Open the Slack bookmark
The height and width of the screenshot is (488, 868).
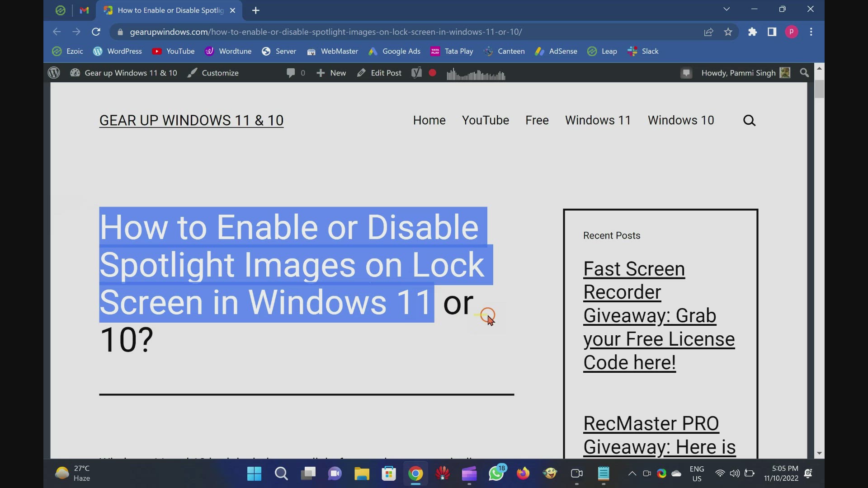pos(643,52)
